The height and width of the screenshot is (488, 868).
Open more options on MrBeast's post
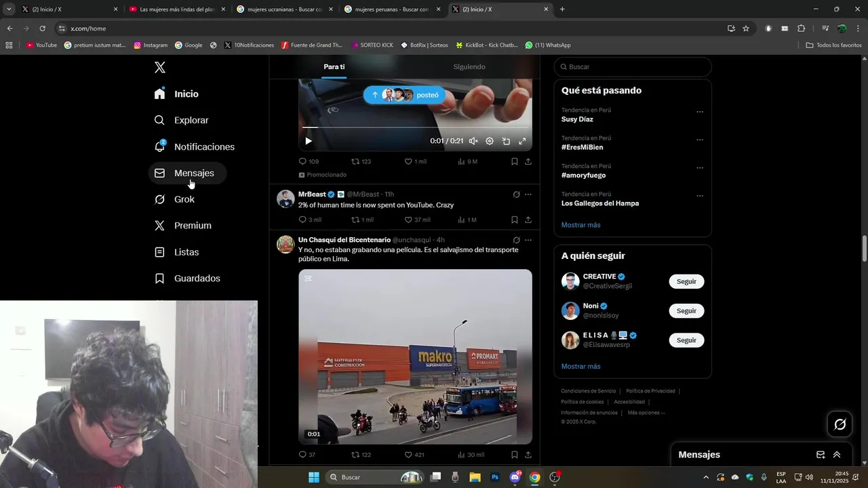tap(528, 195)
